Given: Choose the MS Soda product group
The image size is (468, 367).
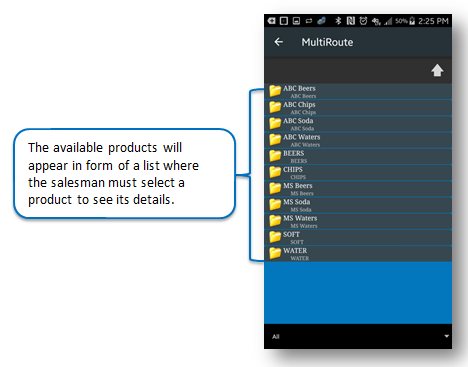Looking at the screenshot, I should coord(358,205).
